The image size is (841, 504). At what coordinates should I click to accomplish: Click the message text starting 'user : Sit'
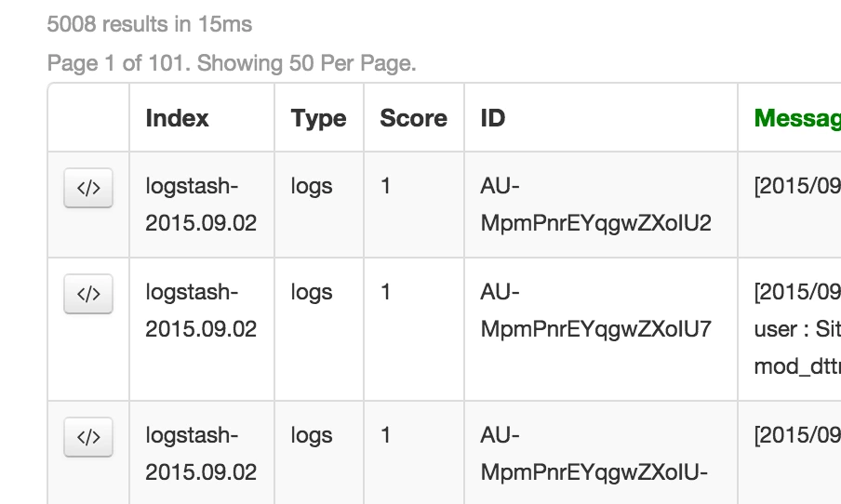797,328
